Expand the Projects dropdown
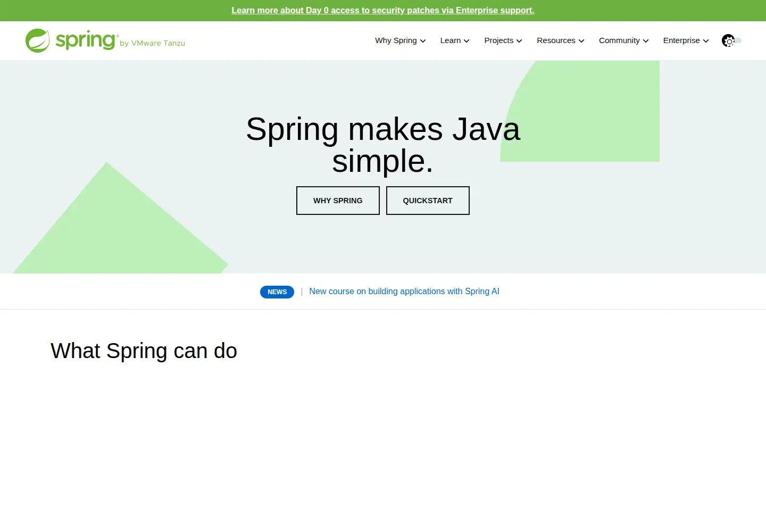The image size is (766, 532). pos(503,40)
